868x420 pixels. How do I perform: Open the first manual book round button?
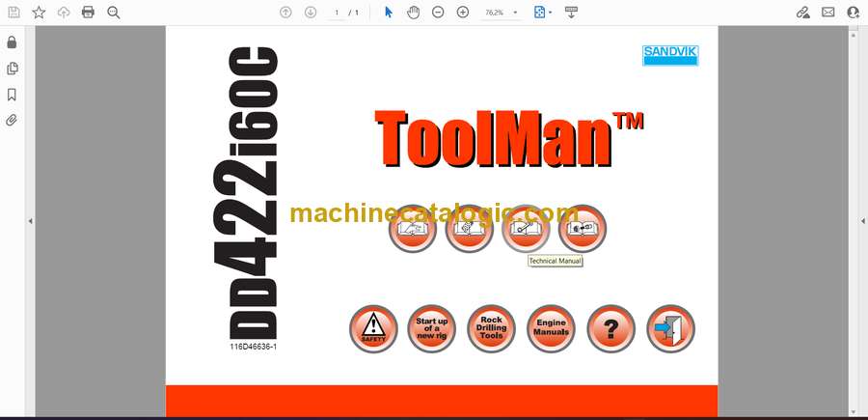tap(413, 229)
